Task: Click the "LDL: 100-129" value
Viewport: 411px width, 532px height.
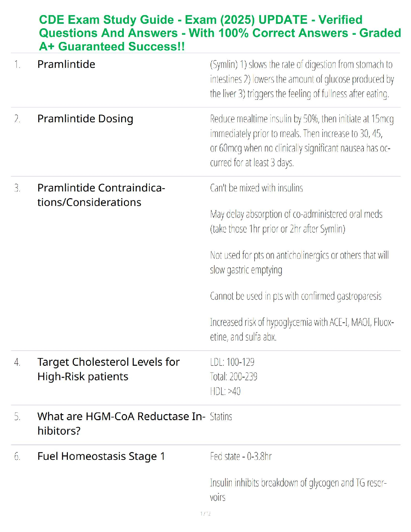Action: tap(232, 362)
